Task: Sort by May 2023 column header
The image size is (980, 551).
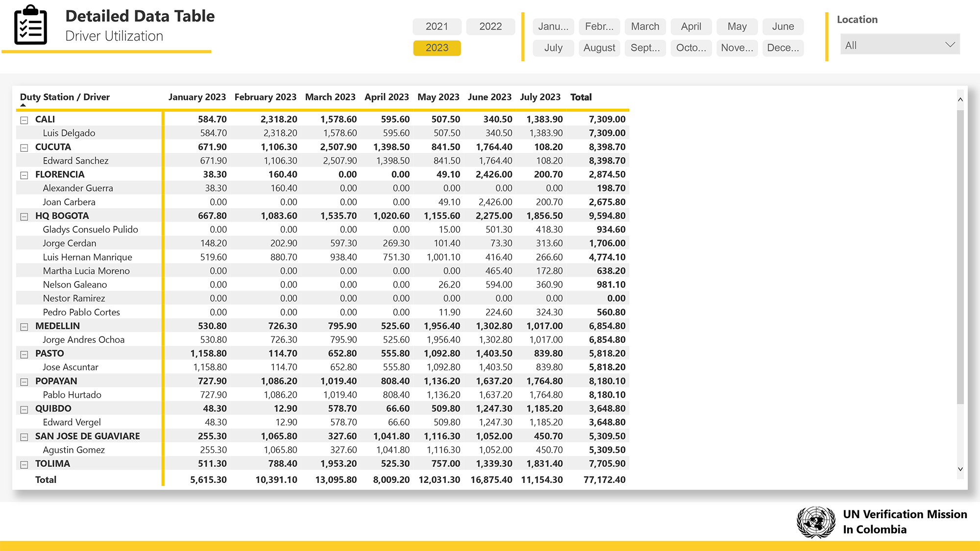Action: [438, 97]
